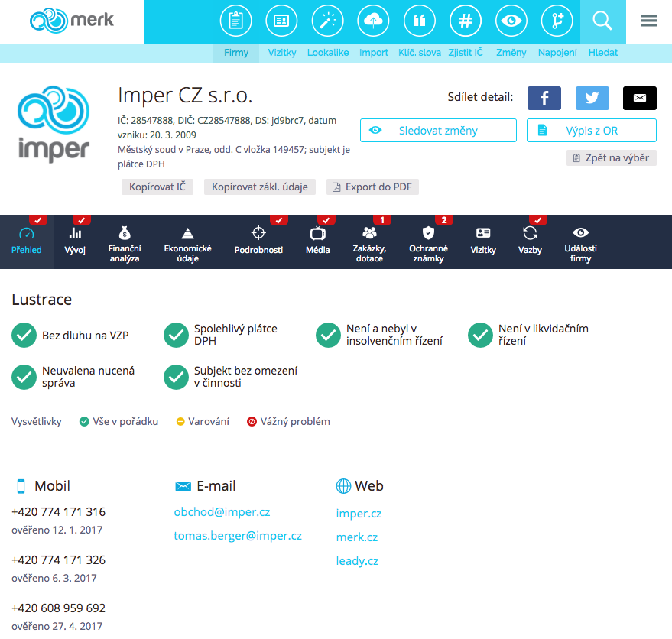Viewport: 672px width, 639px height.
Task: Open Výpis z OR
Action: (592, 130)
